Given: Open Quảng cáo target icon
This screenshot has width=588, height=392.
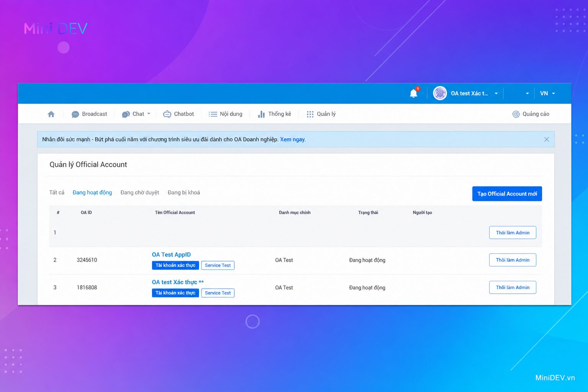Looking at the screenshot, I should pos(516,114).
